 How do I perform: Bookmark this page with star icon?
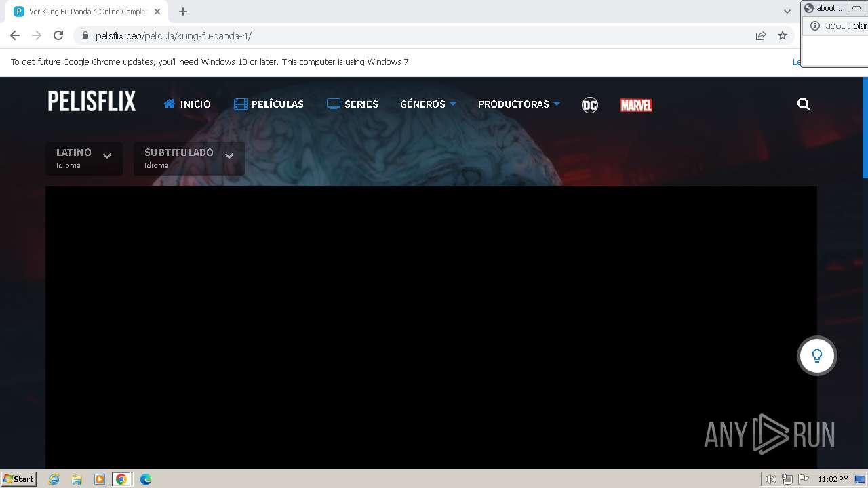[783, 36]
